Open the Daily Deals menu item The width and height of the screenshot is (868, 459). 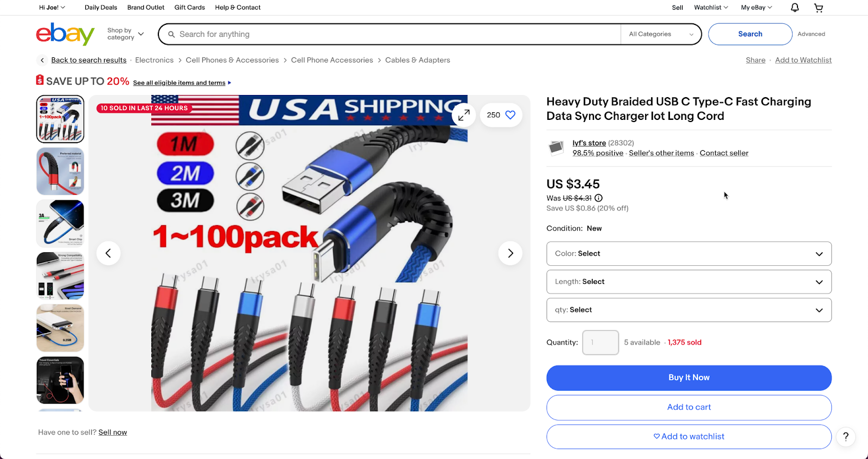tap(101, 8)
